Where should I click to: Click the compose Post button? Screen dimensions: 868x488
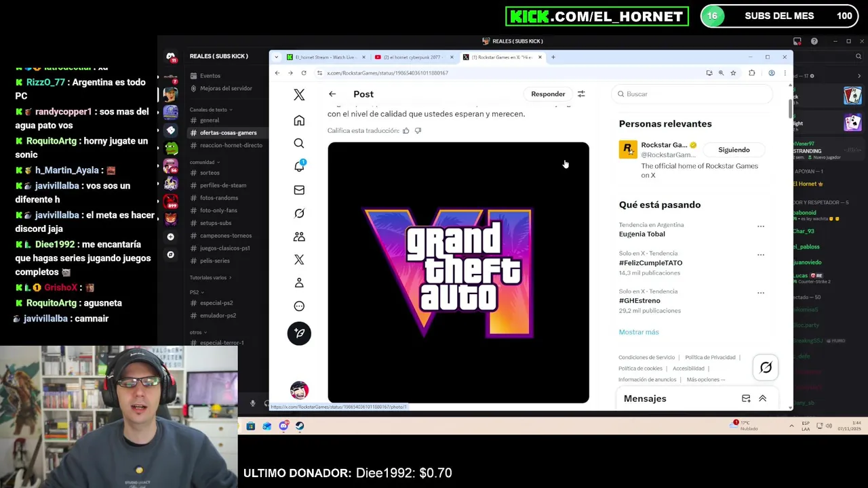pyautogui.click(x=299, y=333)
